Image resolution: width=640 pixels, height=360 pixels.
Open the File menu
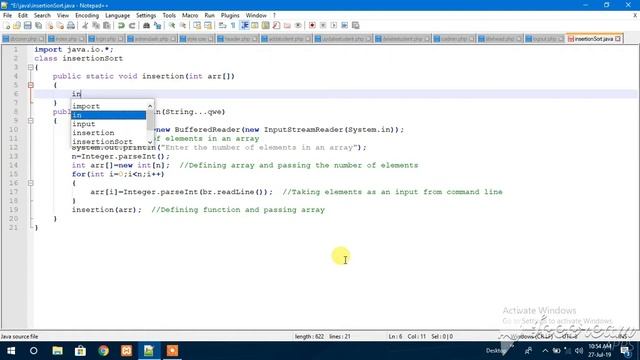(7, 16)
